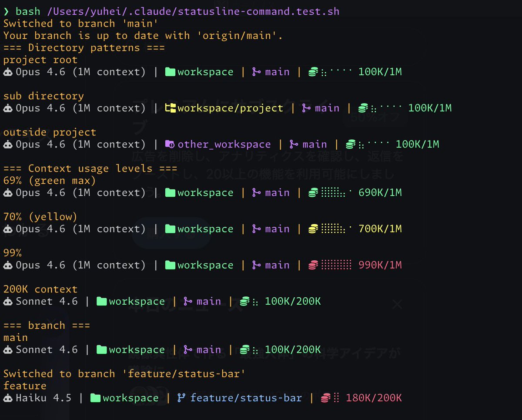Click the red '990K/1M' value

point(380,265)
